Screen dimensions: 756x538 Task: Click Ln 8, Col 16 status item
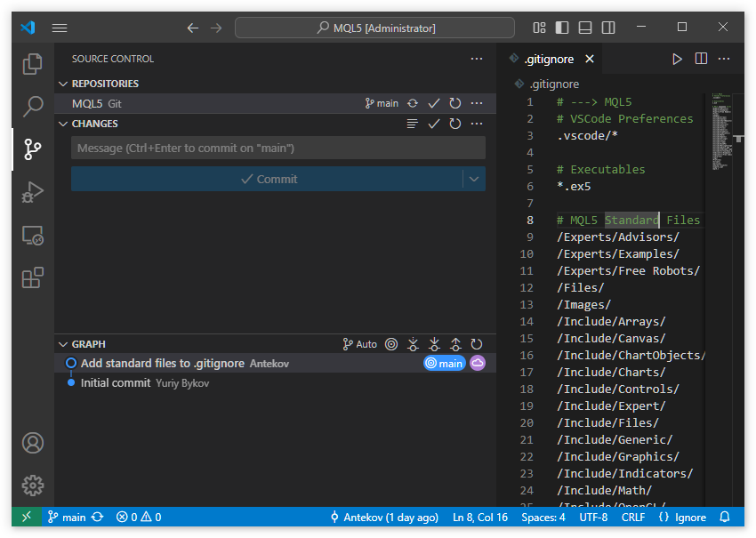[x=479, y=517]
